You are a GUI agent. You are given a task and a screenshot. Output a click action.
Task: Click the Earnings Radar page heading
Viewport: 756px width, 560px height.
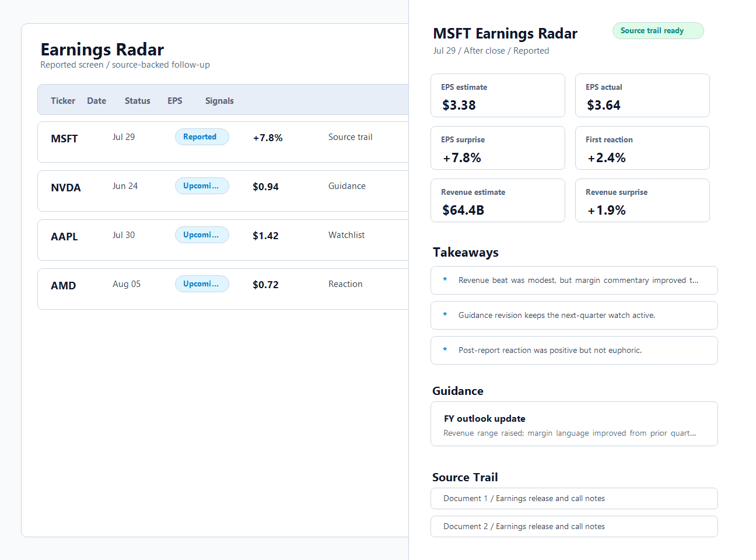102,50
